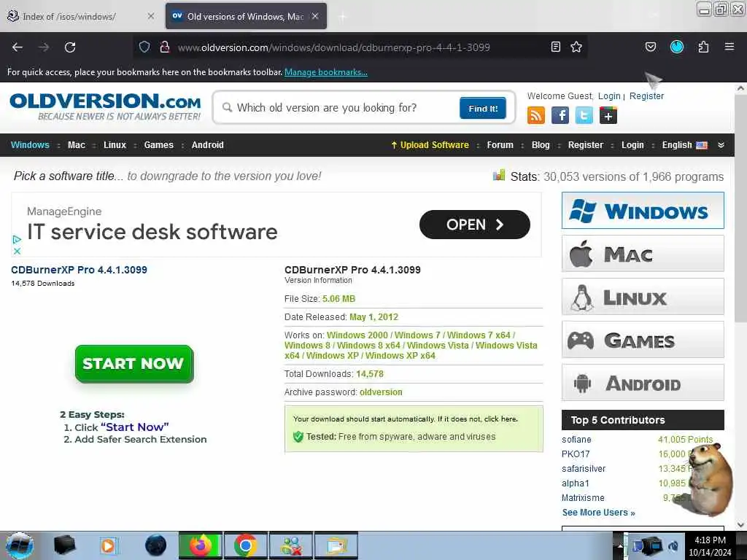Click See More Users link
The image size is (747, 560).
pyautogui.click(x=598, y=513)
